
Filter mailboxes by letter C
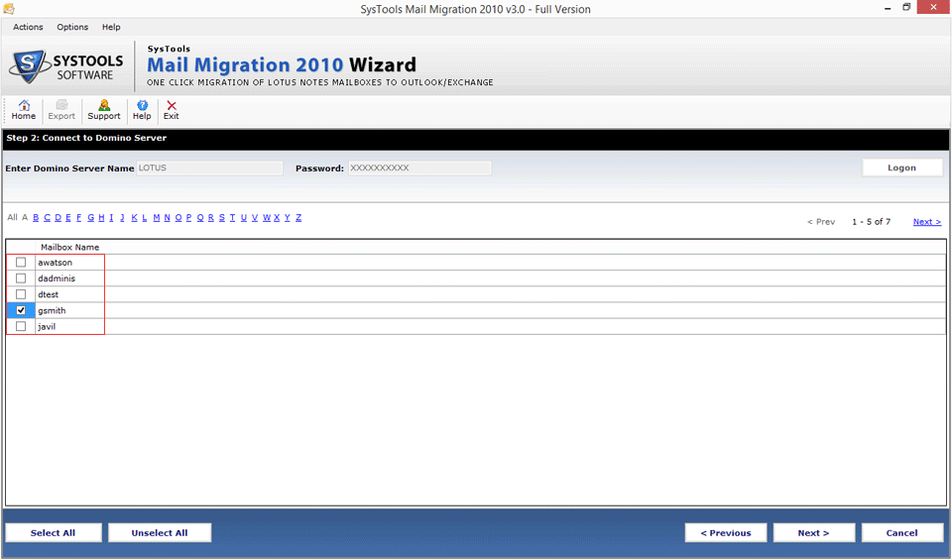click(x=47, y=217)
